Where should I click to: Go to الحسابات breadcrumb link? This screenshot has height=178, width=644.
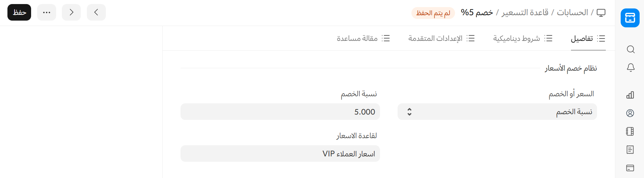[572, 12]
